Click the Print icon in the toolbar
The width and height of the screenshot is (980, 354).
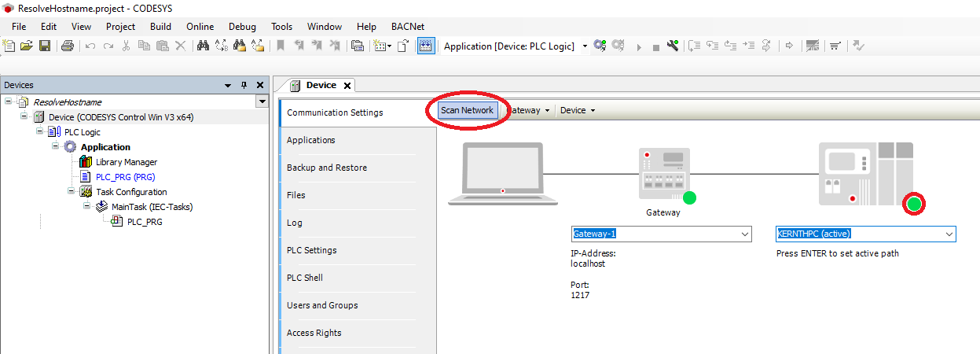click(x=68, y=46)
